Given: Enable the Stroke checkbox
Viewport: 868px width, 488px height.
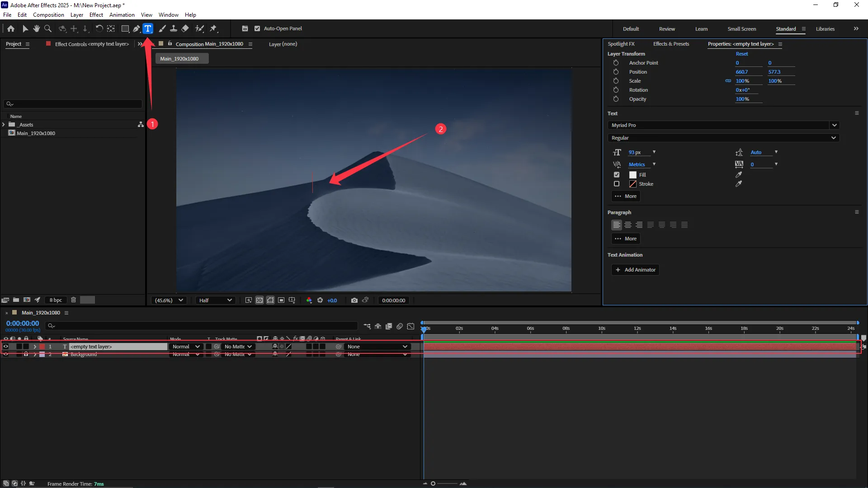Looking at the screenshot, I should 617,184.
